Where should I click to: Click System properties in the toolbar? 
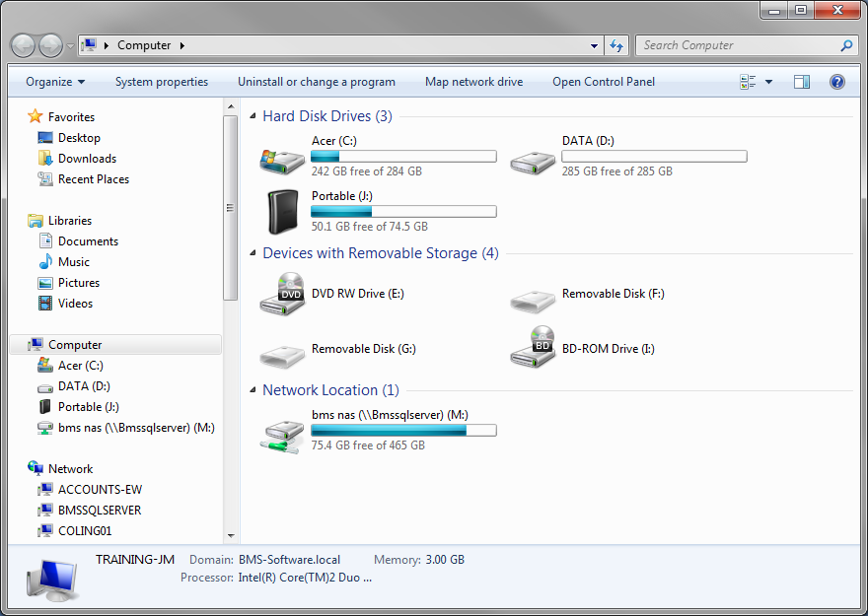point(162,82)
